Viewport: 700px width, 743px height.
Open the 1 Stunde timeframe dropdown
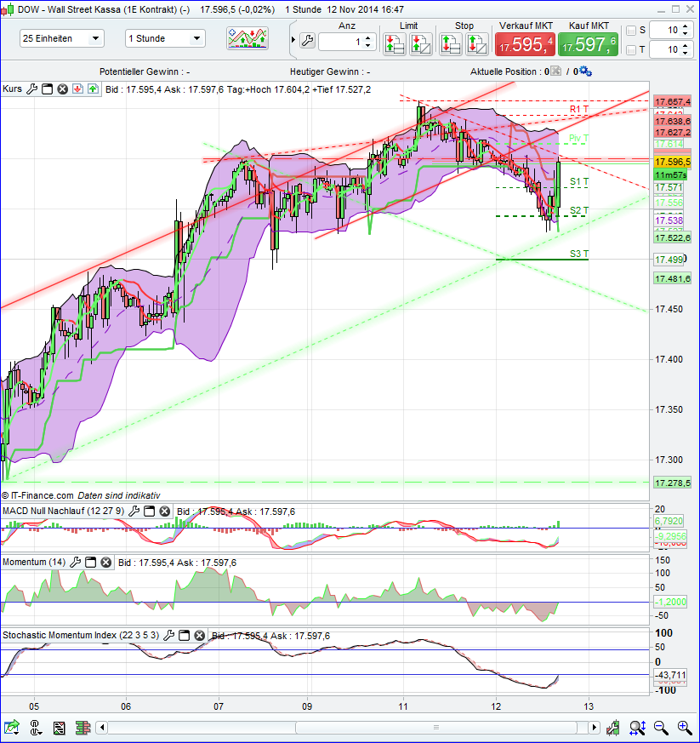point(196,38)
